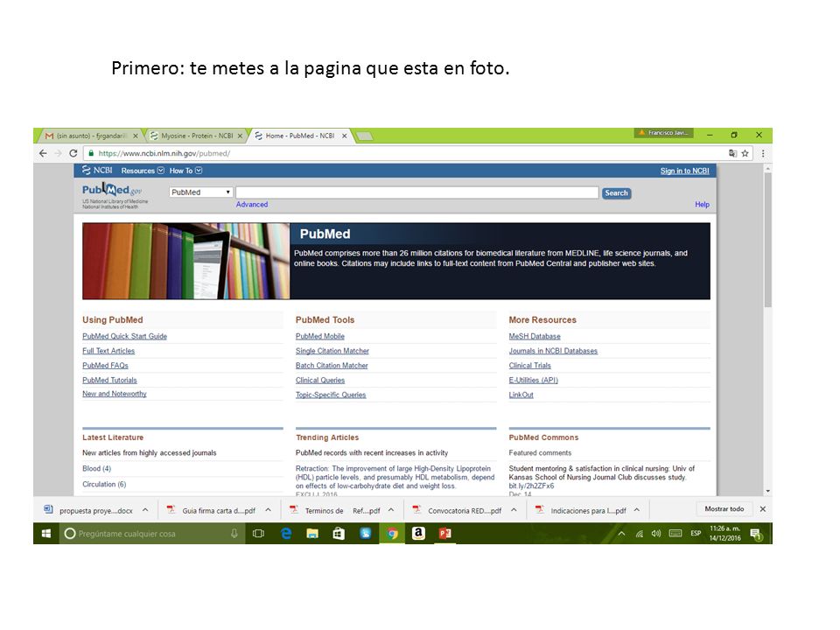Click the Chrome profile name button
The width and height of the screenshot is (840, 630).
tap(664, 133)
